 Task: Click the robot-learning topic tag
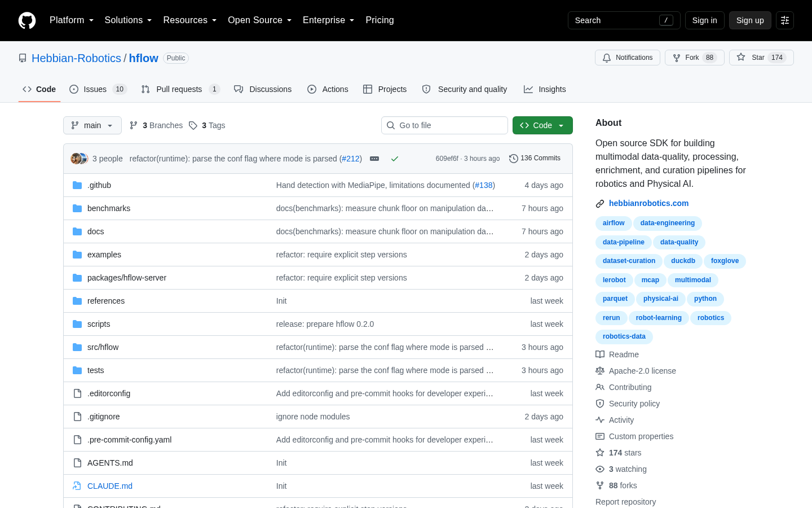coord(659,318)
